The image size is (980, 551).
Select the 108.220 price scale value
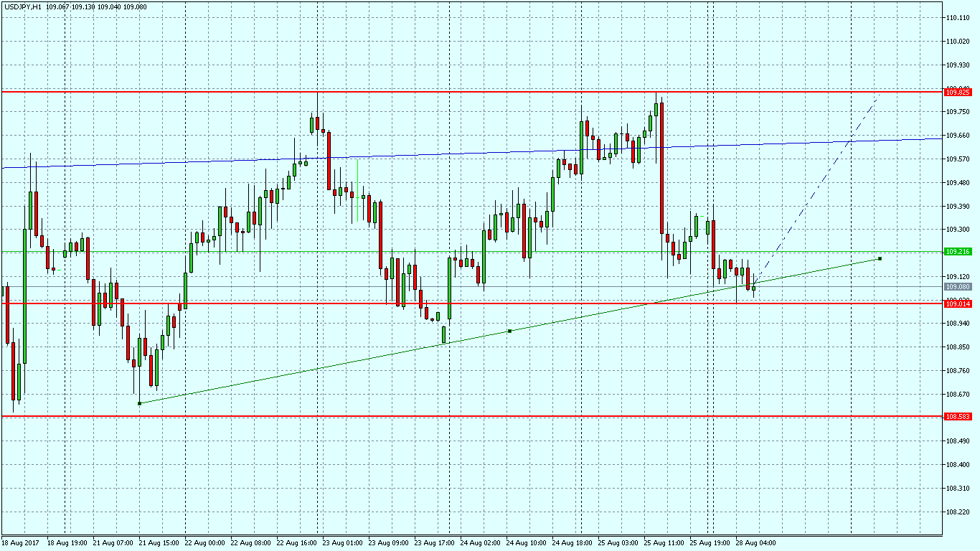click(958, 512)
